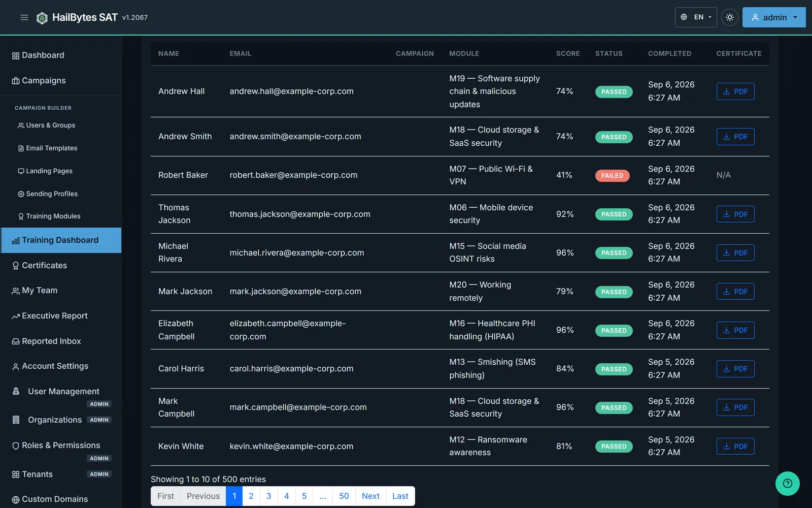Image resolution: width=812 pixels, height=508 pixels.
Task: Click robert.baker@example-corp.com email cell
Action: [x=293, y=175]
